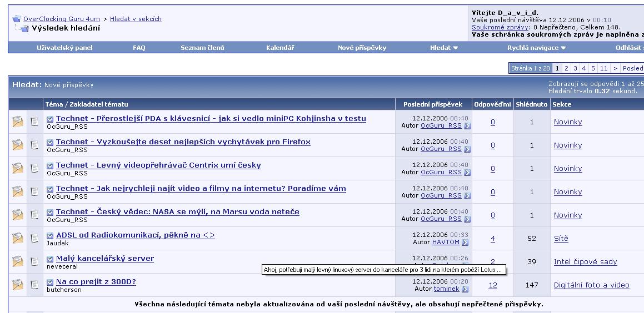The width and height of the screenshot is (644, 313).
Task: Click the back arrow icon beside Výsledek hledání
Action: pos(24,28)
